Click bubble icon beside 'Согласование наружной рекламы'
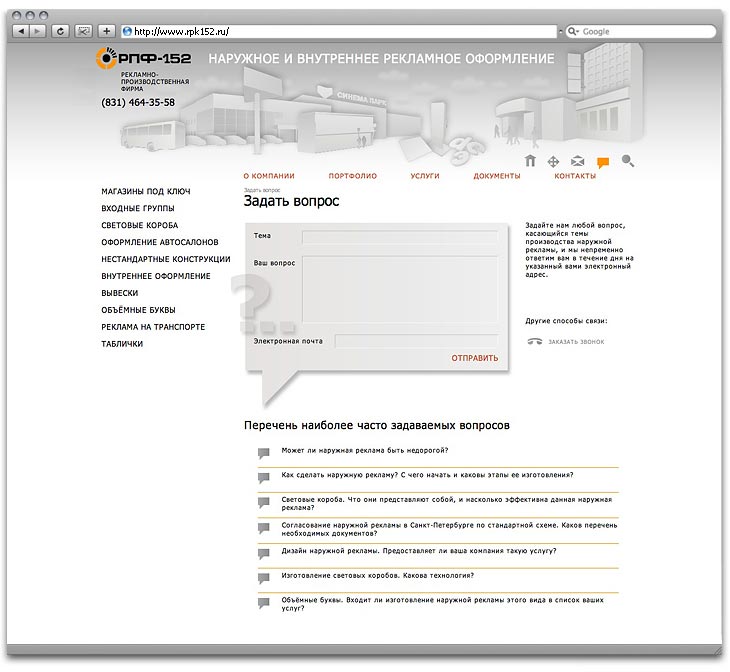 coord(264,528)
